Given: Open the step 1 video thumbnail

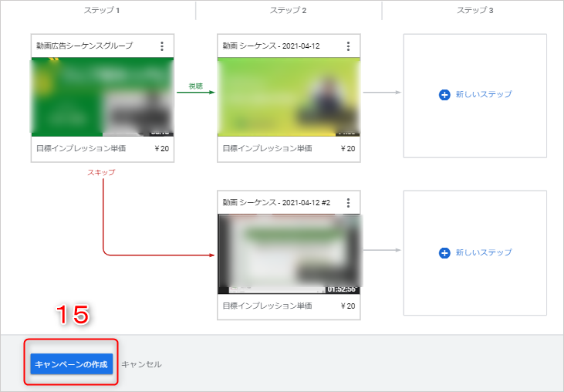Looking at the screenshot, I should (102, 97).
